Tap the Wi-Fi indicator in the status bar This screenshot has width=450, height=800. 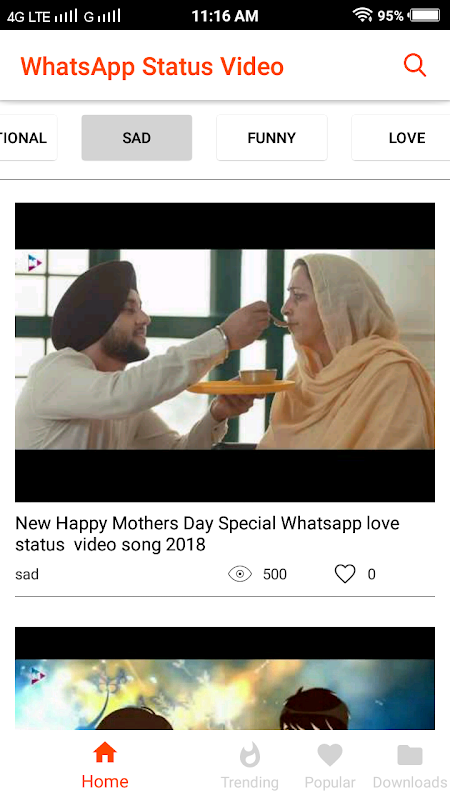[362, 15]
